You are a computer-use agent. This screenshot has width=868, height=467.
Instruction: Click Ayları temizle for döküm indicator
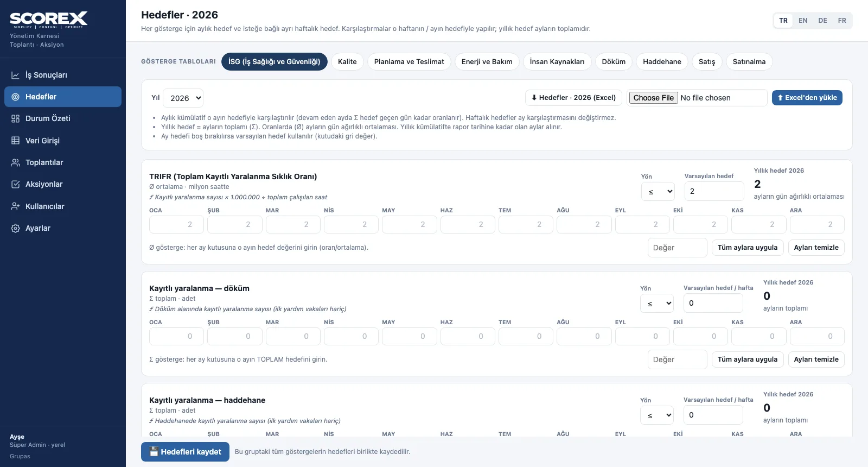pyautogui.click(x=816, y=359)
